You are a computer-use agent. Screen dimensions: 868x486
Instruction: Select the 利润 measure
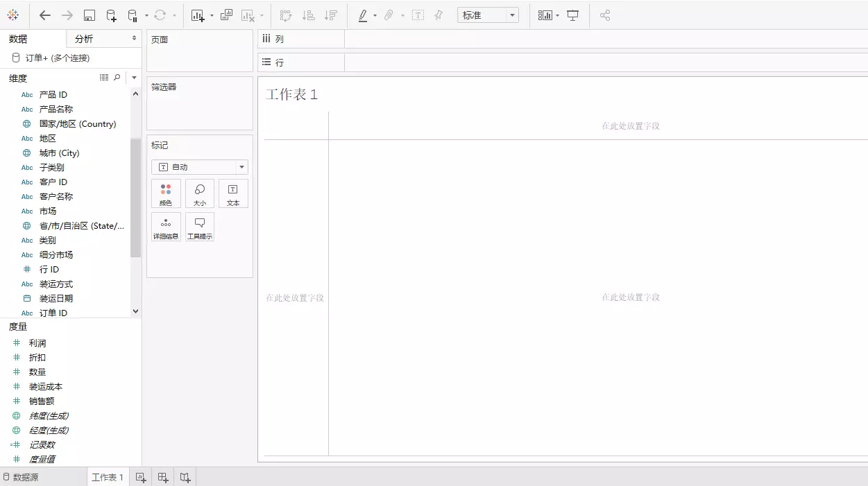point(37,343)
